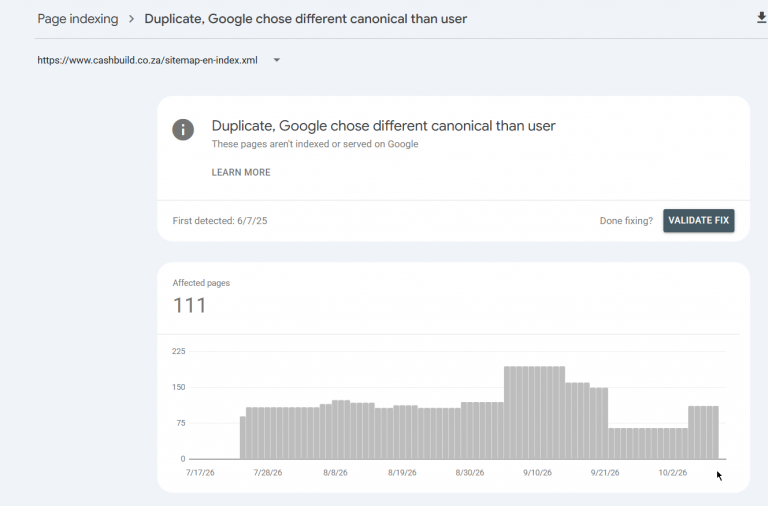Click the breadcrumb chevron separator
This screenshot has width=768, height=506.
(x=131, y=19)
